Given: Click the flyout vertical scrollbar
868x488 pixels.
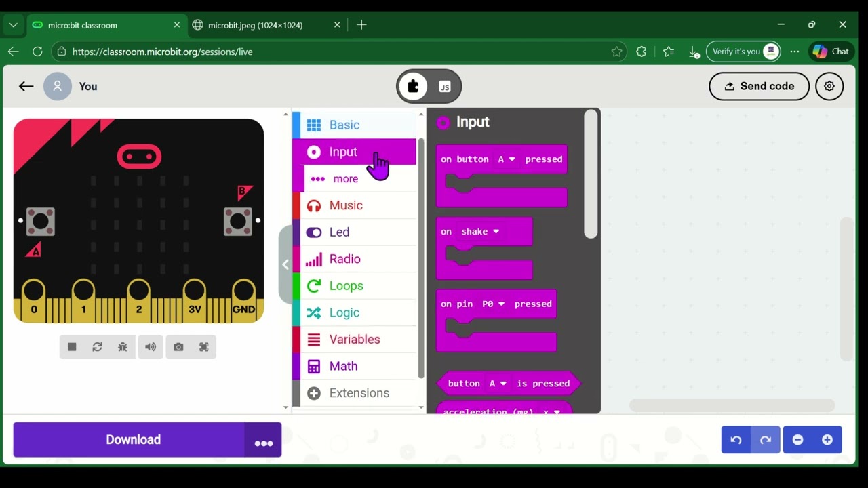Looking at the screenshot, I should pyautogui.click(x=591, y=174).
